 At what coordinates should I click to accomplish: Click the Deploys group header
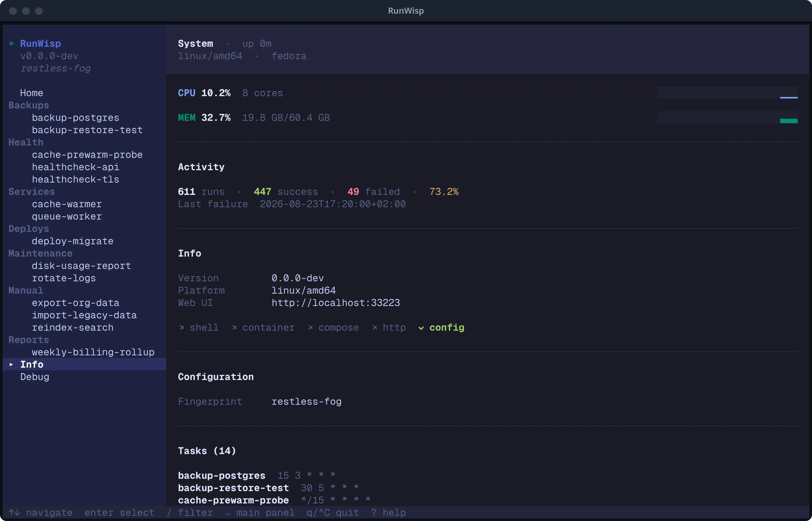pos(29,229)
